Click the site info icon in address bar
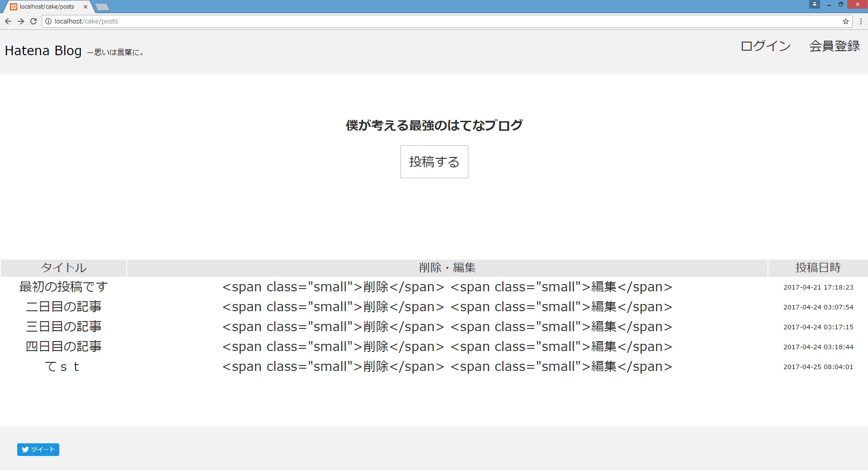The image size is (868, 470). tap(48, 21)
